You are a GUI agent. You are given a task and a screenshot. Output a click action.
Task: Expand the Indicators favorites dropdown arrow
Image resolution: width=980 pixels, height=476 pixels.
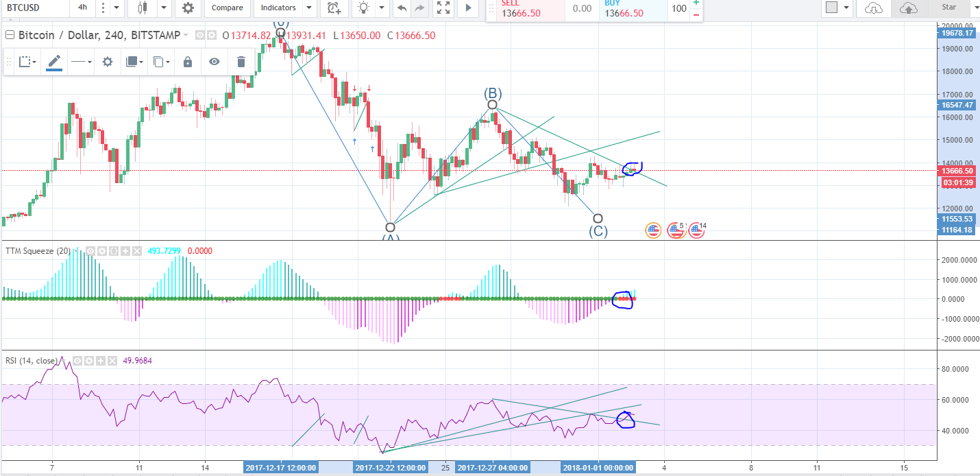309,8
